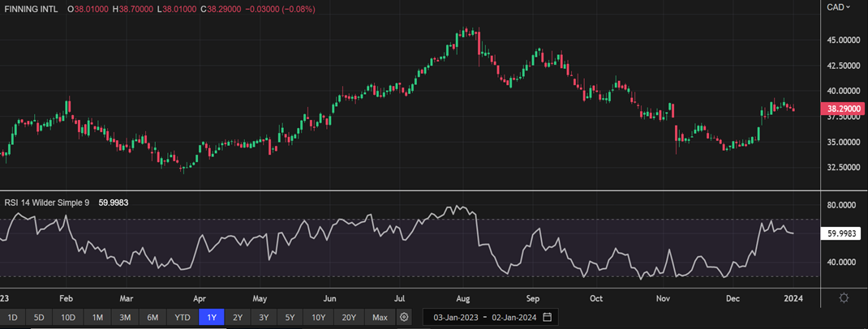
Task: Click the C38.29000 close value
Action: (222, 10)
